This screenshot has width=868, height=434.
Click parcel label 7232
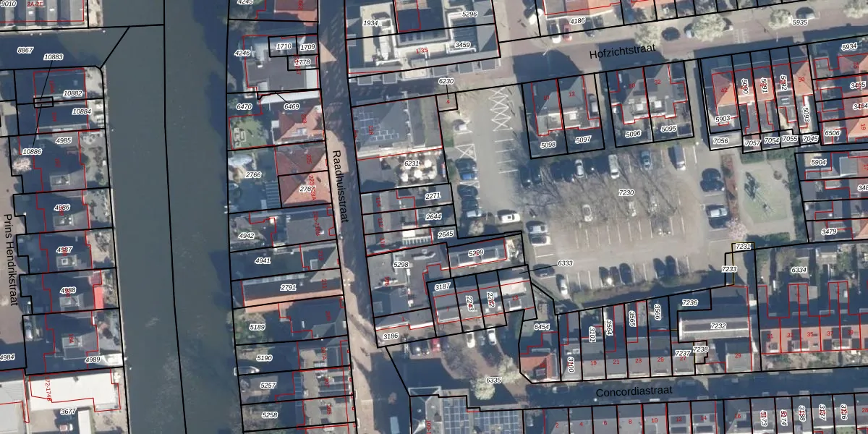tap(718, 326)
